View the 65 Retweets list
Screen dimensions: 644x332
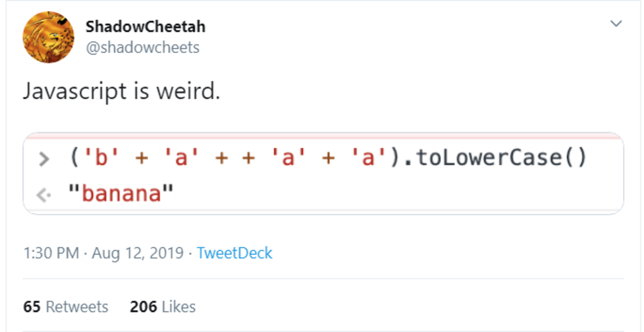click(66, 307)
